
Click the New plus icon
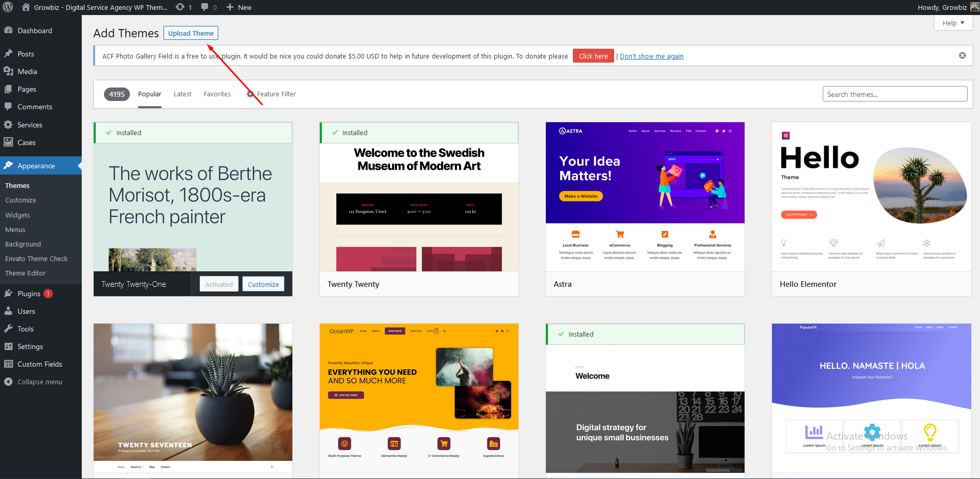click(230, 7)
